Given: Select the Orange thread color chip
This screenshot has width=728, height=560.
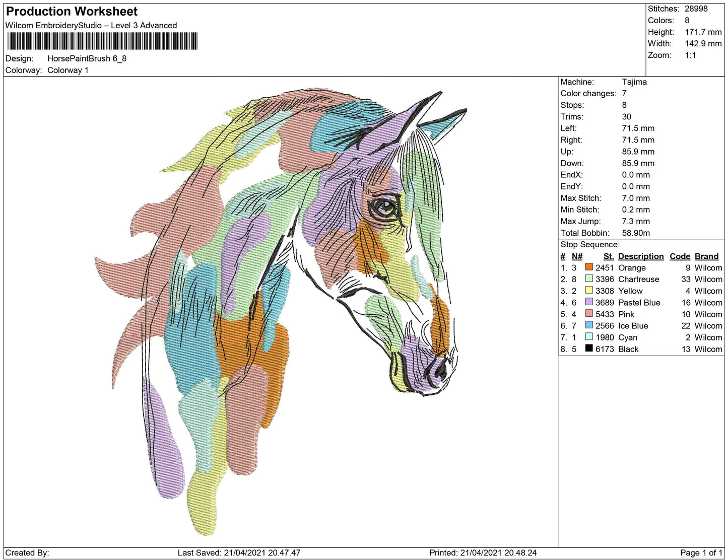Looking at the screenshot, I should point(588,268).
